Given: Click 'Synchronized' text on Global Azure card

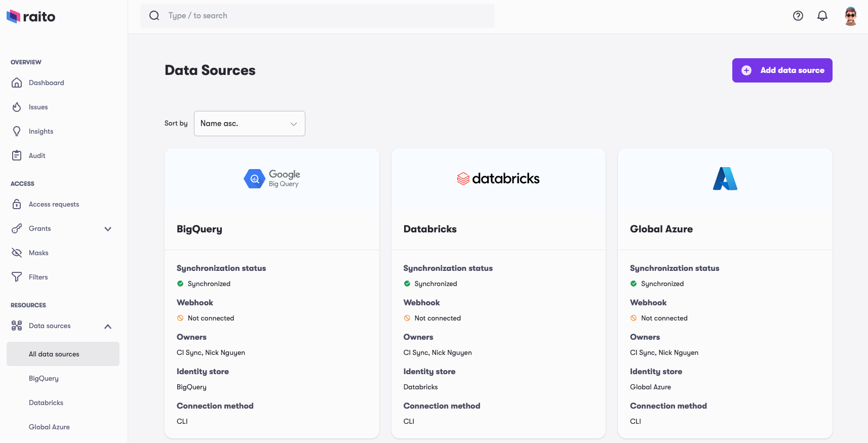Looking at the screenshot, I should (x=662, y=284).
